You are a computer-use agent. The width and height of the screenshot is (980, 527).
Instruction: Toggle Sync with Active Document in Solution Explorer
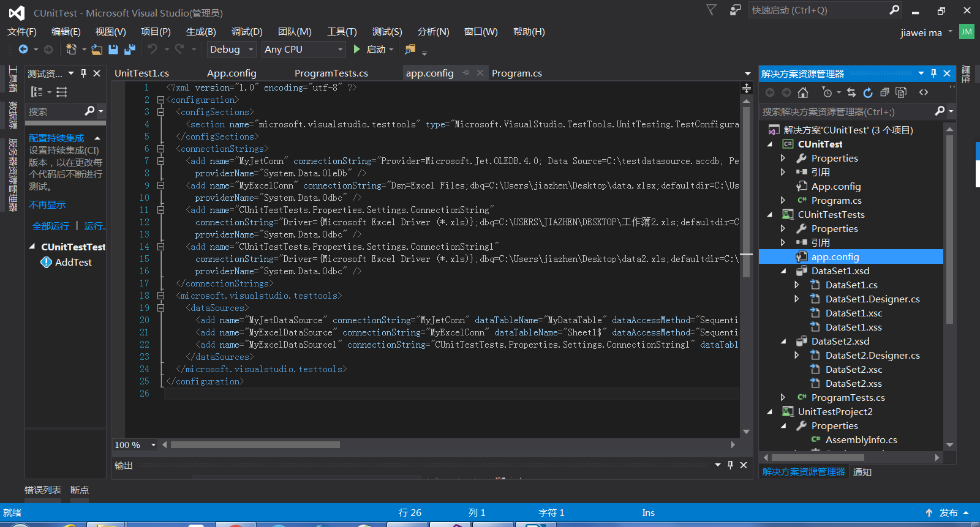tap(851, 92)
